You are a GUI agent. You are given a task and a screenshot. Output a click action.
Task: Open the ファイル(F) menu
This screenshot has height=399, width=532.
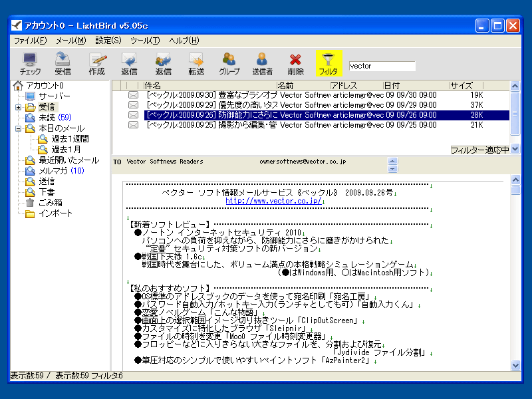[x=30, y=41]
